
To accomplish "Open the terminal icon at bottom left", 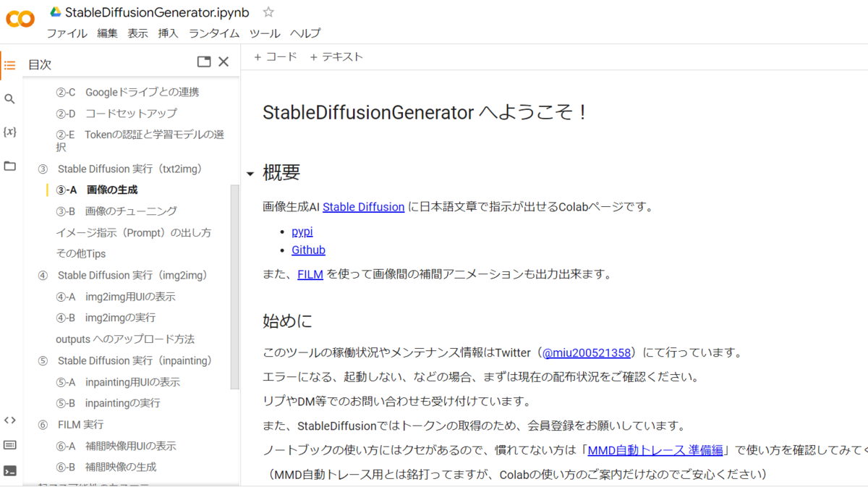I will [x=9, y=470].
